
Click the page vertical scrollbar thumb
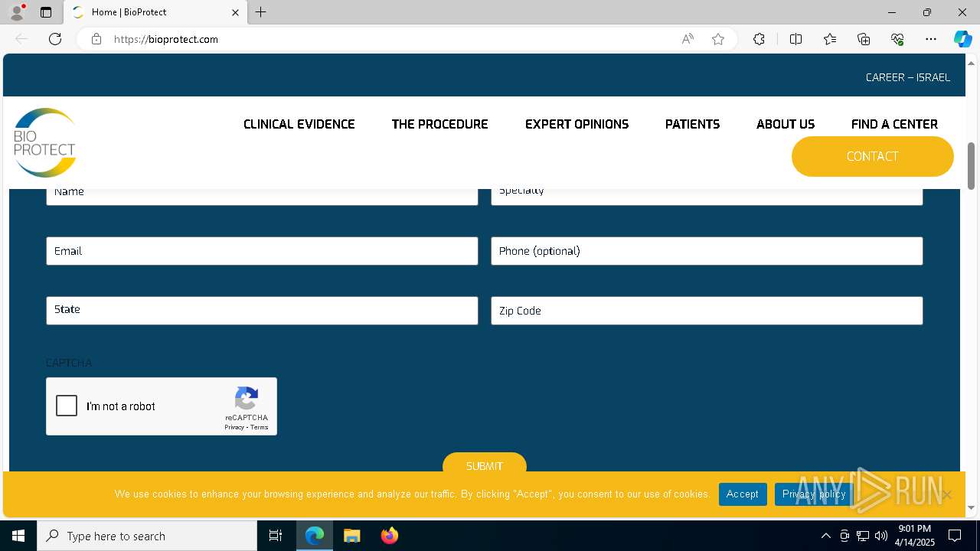click(x=972, y=165)
